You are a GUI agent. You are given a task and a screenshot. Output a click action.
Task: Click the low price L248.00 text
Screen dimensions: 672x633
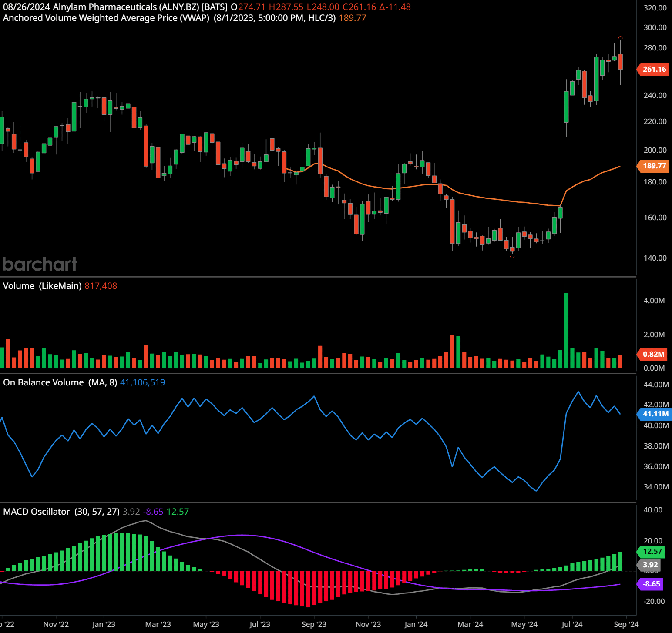point(323,7)
